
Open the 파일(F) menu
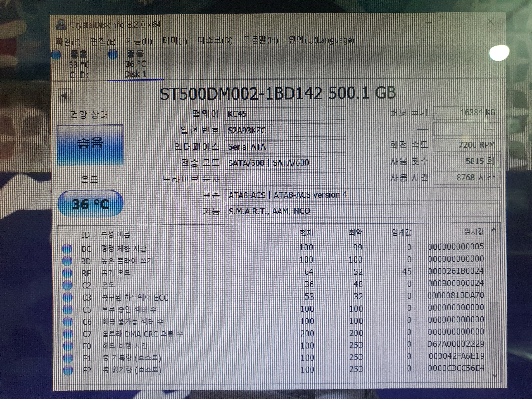tap(68, 42)
